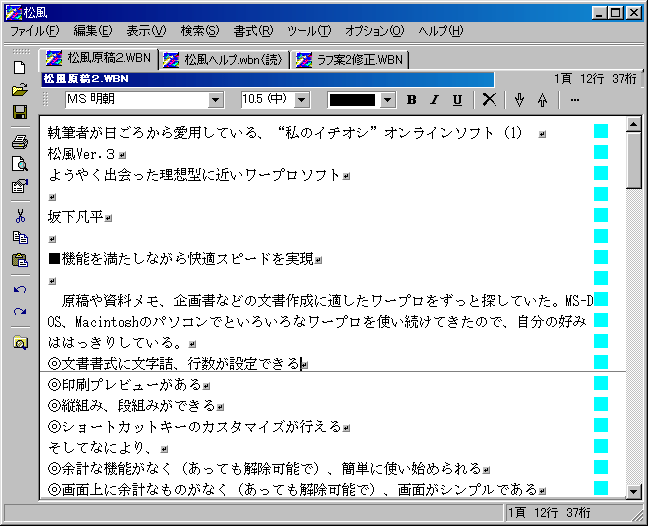Redo action with the redo arrow

click(x=19, y=312)
